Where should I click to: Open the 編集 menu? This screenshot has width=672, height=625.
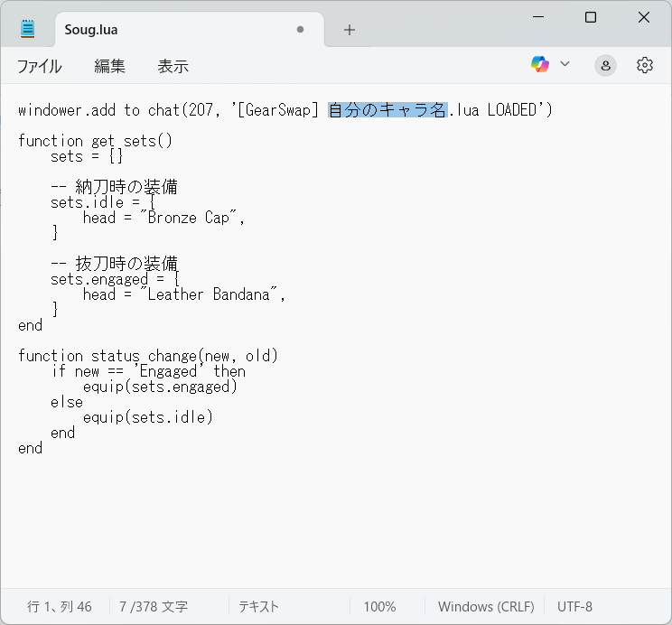click(x=109, y=66)
